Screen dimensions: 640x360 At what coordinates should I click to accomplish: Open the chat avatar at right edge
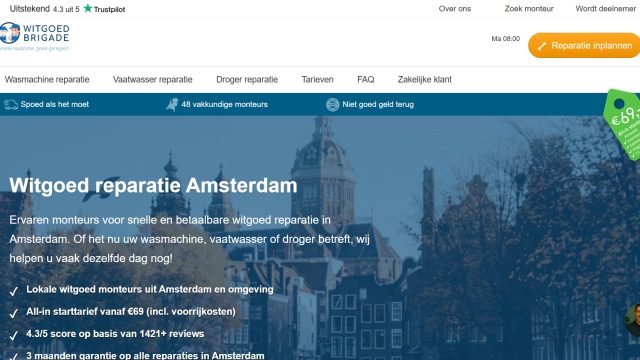[x=633, y=320]
